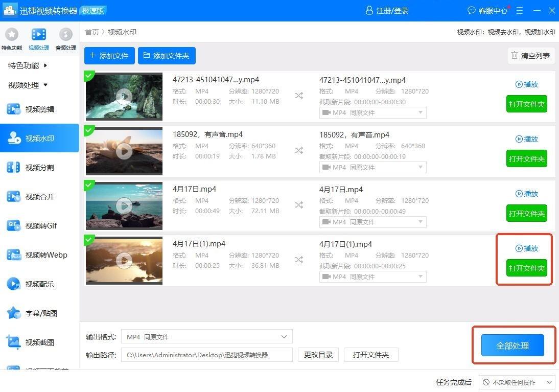Open the 视频分割 tool icon
This screenshot has width=559, height=392.
tap(13, 167)
